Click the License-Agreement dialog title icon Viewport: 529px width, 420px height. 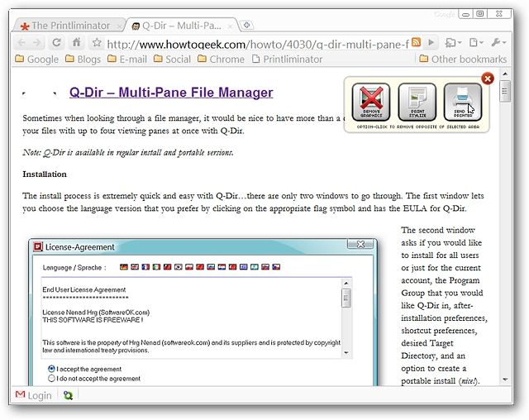coord(38,247)
